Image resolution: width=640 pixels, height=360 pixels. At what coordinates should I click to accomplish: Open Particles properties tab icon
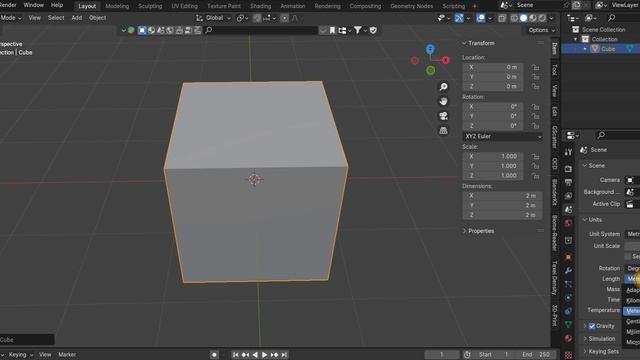point(568,284)
